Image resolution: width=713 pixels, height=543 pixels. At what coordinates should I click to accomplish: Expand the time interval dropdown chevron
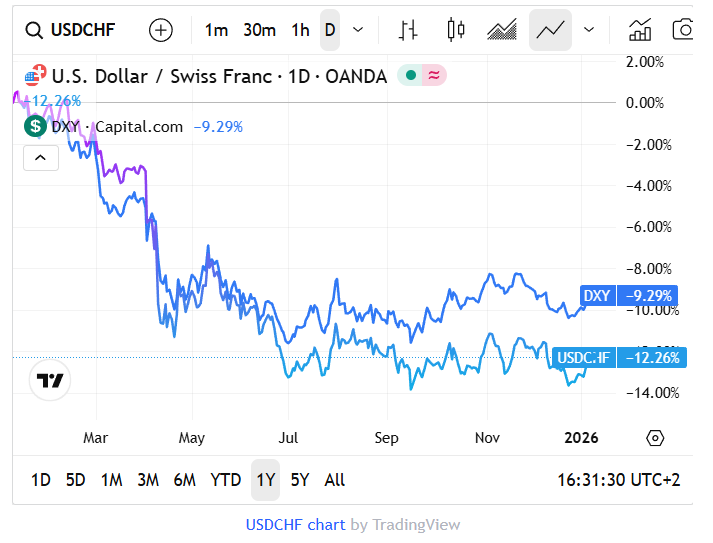pos(359,30)
